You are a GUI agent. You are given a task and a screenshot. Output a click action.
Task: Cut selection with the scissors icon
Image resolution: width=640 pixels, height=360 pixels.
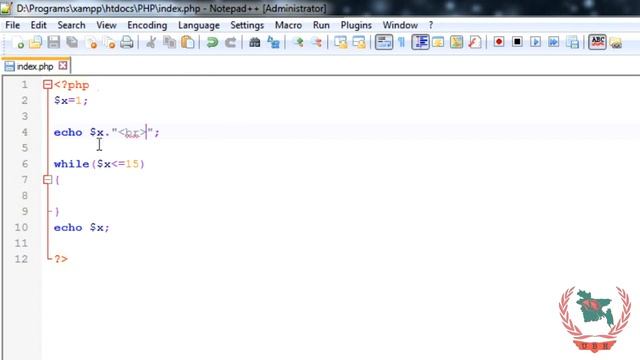click(151, 42)
